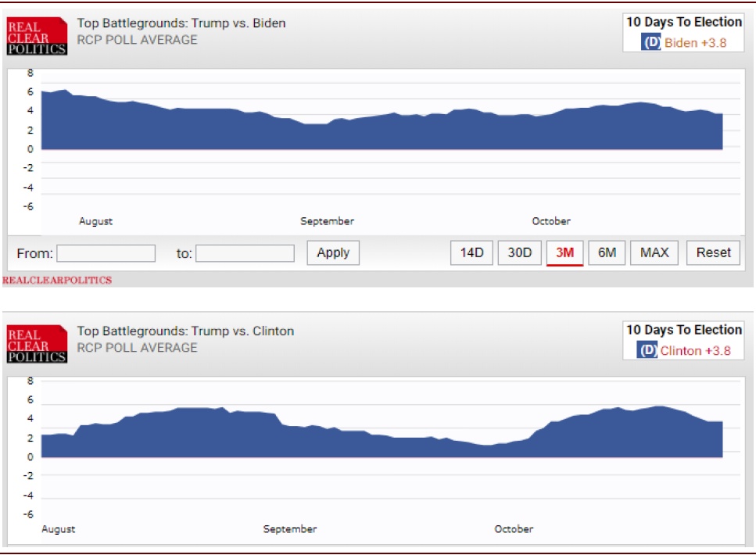
Task: Click the October label on the Clinton chart
Action: click(x=514, y=529)
